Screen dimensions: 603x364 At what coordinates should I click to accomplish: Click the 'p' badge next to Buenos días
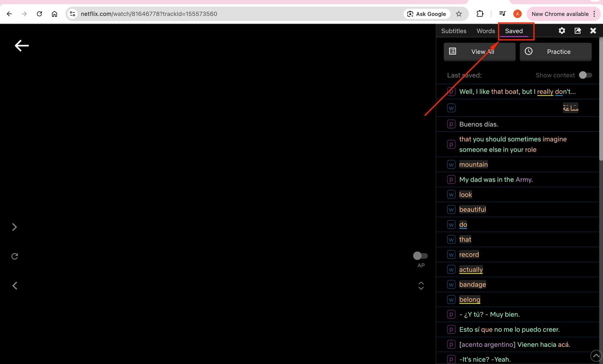coord(451,124)
